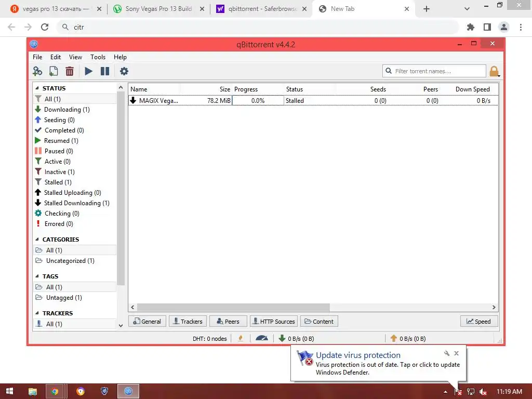Switch to the Sony Vegas Pro 13 Build browser tab

(158, 9)
